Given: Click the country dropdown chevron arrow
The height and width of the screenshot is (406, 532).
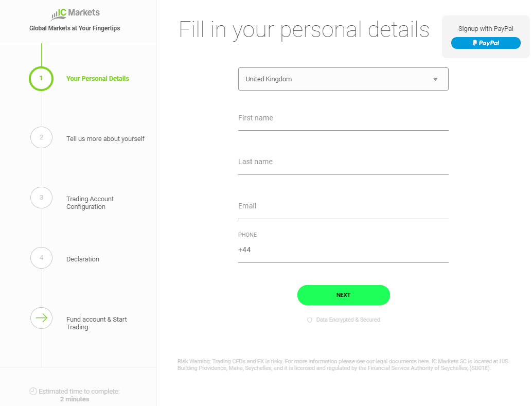Looking at the screenshot, I should tap(435, 79).
